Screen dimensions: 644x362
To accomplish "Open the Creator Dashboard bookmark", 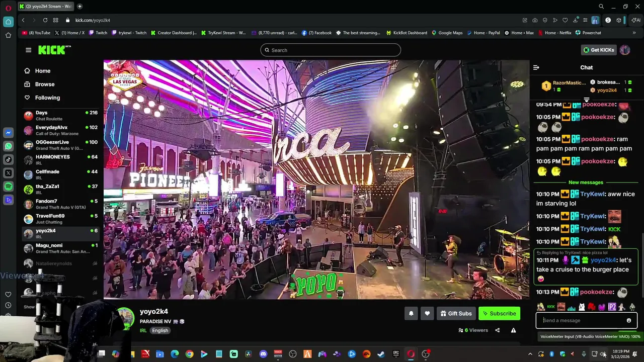I will click(x=174, y=33).
